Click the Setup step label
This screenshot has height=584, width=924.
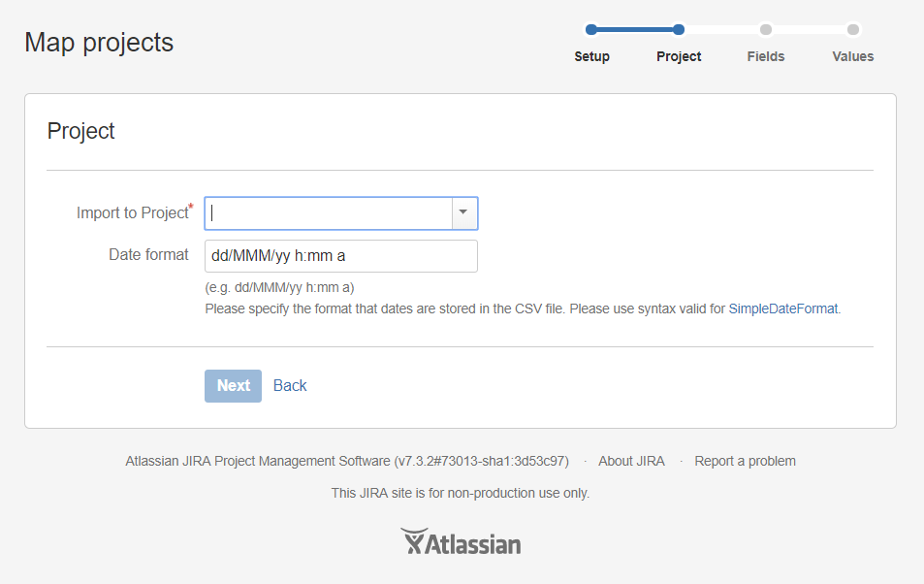coord(592,56)
